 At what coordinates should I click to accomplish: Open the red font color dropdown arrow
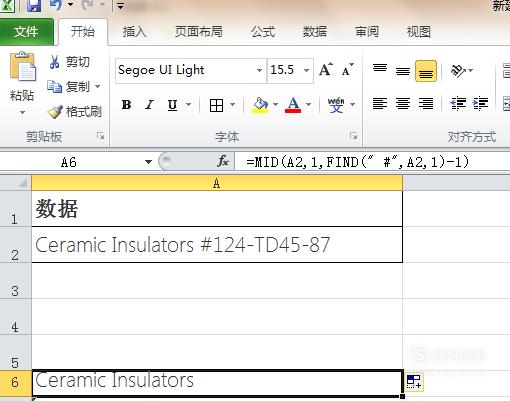click(x=308, y=105)
